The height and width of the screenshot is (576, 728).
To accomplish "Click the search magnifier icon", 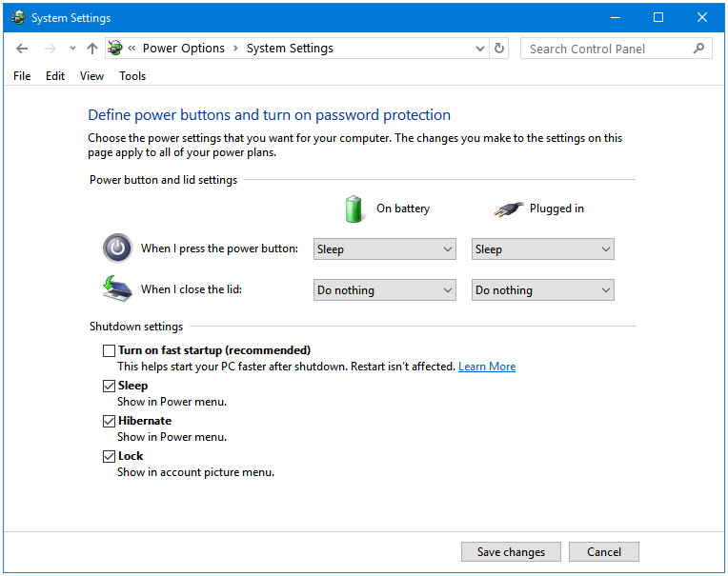I will pos(698,49).
